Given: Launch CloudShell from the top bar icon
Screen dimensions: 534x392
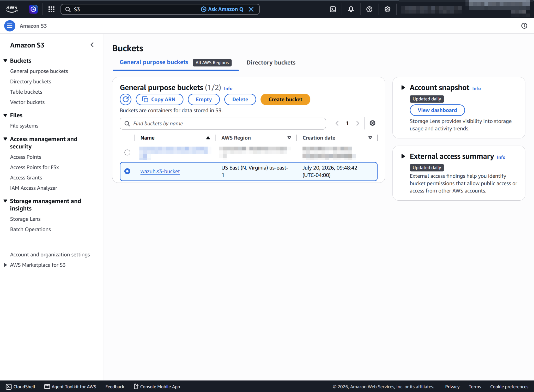Looking at the screenshot, I should click(x=333, y=9).
